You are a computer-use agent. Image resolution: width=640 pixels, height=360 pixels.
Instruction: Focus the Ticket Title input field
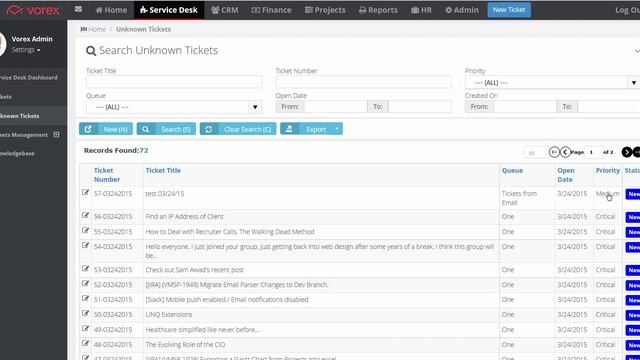174,82
